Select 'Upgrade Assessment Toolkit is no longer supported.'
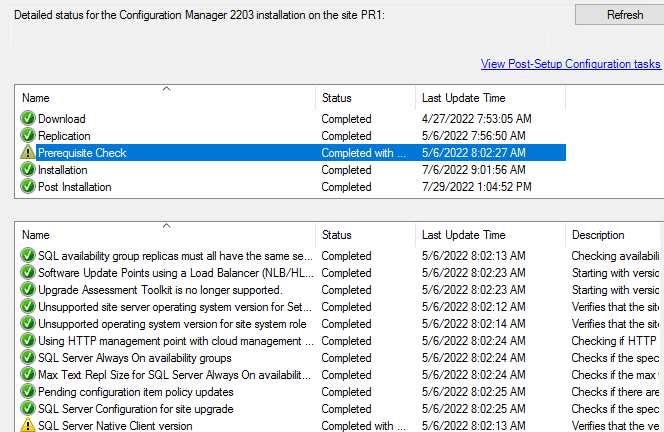This screenshot has width=664, height=432. [x=342, y=290]
